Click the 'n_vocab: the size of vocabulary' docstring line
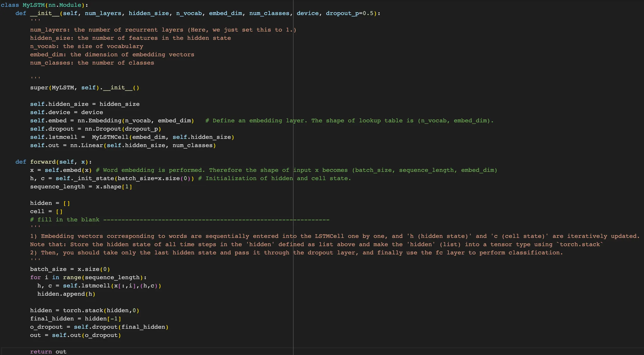 click(86, 46)
